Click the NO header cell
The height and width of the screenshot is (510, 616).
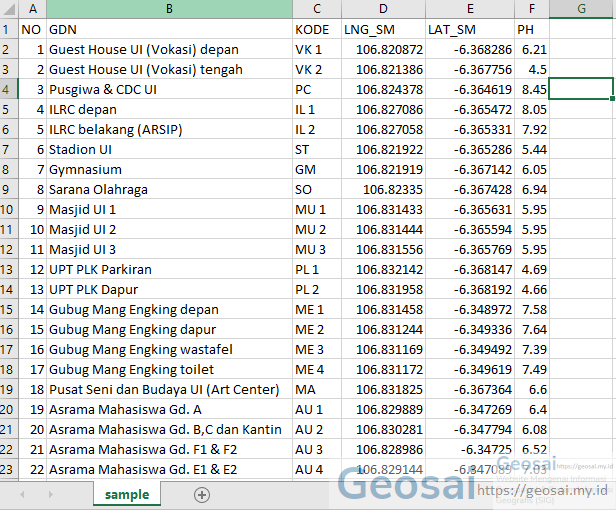[33, 29]
